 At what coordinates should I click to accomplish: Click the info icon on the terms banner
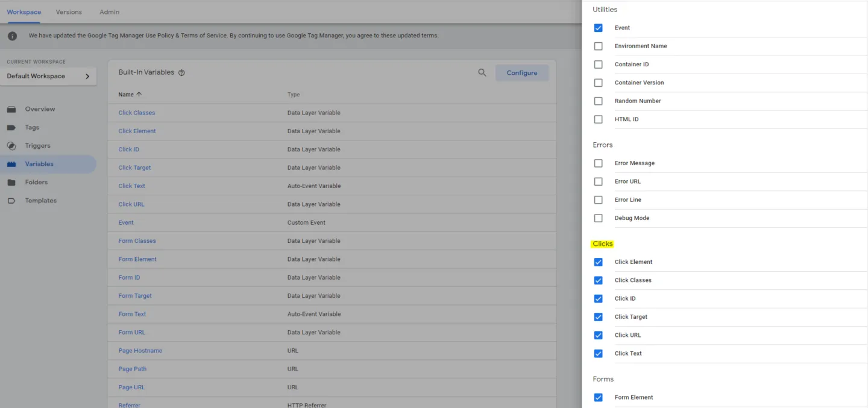[13, 35]
